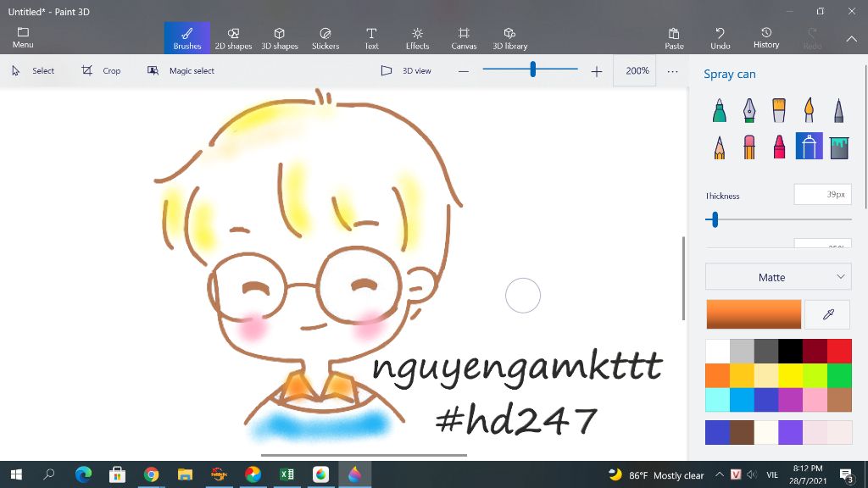The height and width of the screenshot is (488, 868).
Task: Click the volume icon in system tray
Action: (x=752, y=474)
